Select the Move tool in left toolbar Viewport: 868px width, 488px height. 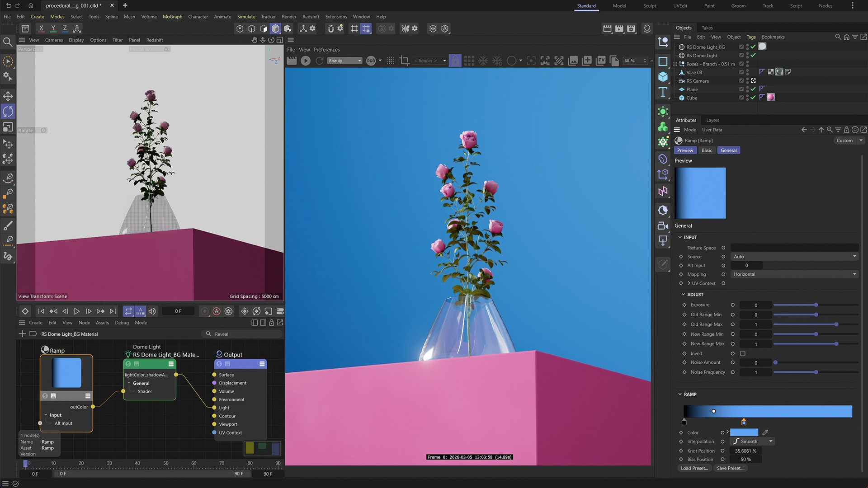point(8,96)
